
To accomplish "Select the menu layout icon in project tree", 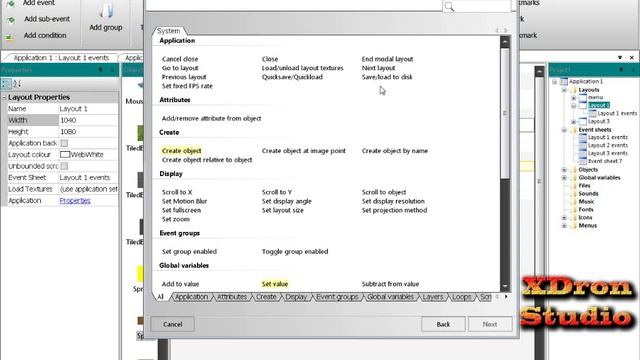I will click(582, 98).
